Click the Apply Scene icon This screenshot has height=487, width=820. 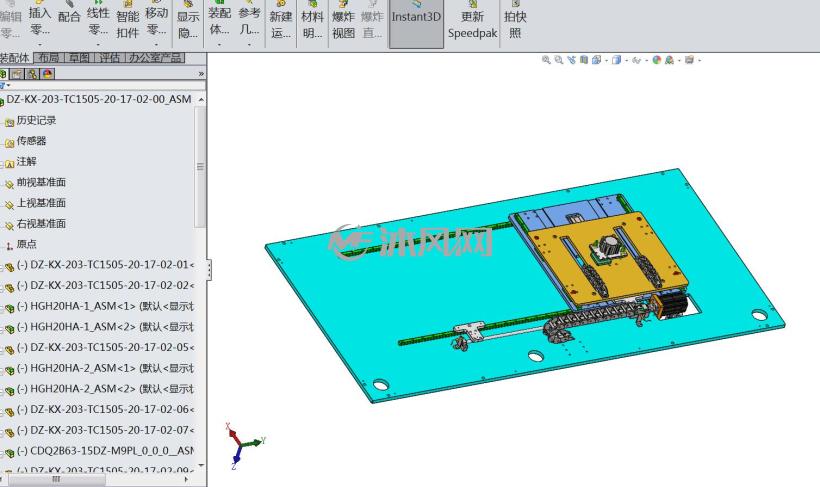pyautogui.click(x=669, y=60)
